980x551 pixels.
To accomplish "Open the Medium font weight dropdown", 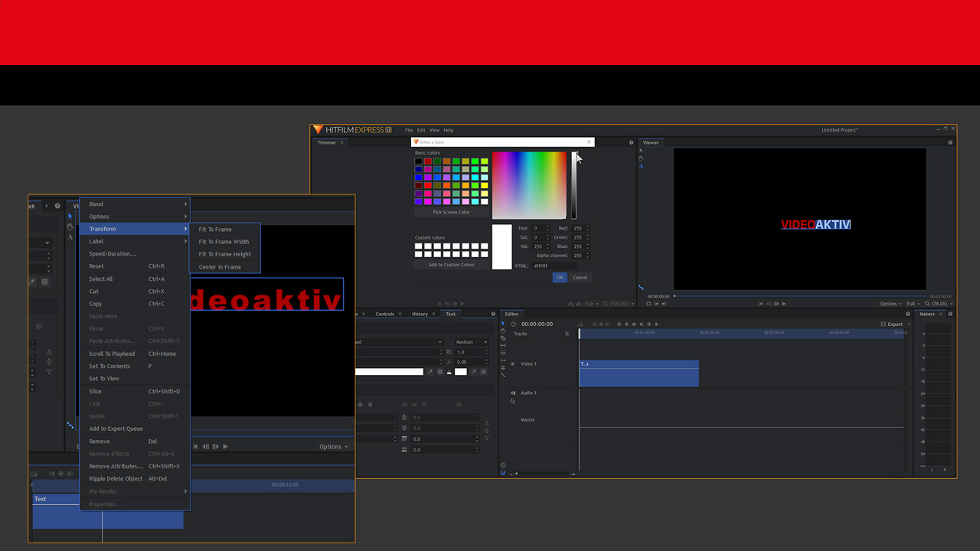I will click(472, 342).
